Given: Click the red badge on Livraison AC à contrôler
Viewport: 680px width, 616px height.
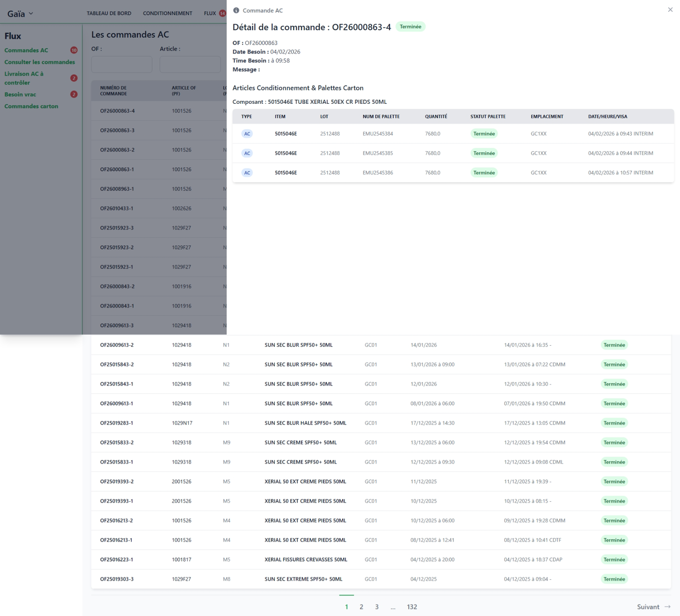Looking at the screenshot, I should coord(74,78).
